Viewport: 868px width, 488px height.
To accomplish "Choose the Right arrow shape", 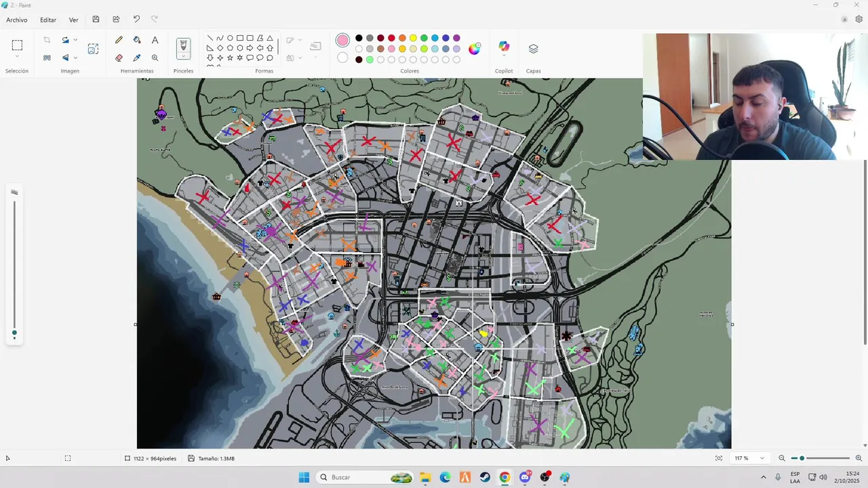I will point(250,48).
